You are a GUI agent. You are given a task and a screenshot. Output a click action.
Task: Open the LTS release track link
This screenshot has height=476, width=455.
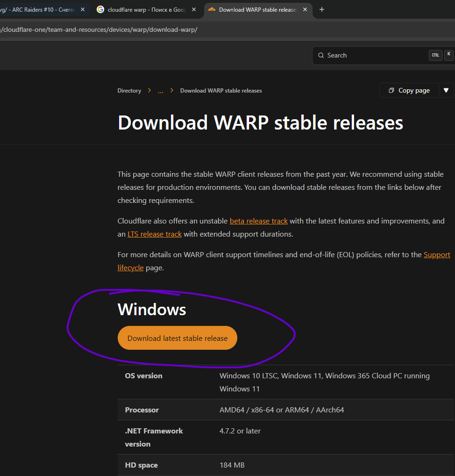coord(155,234)
